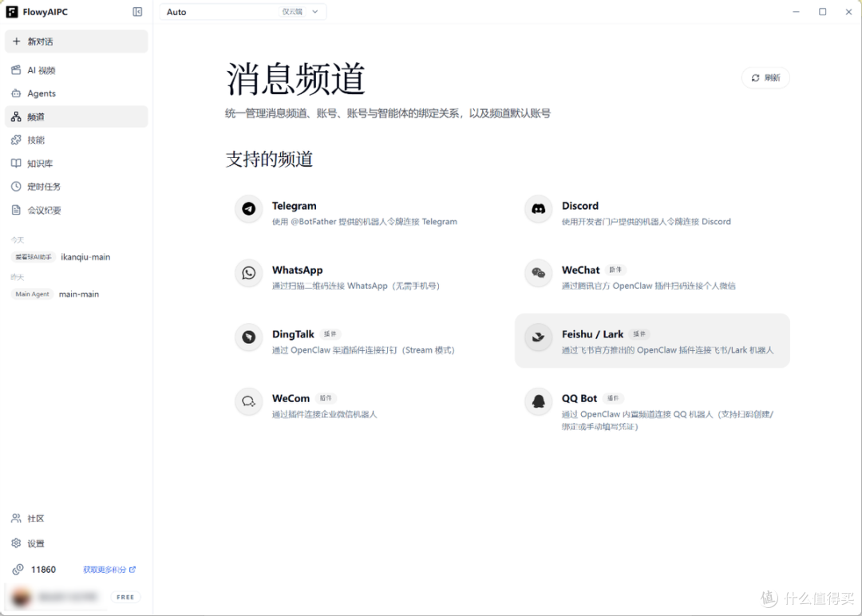Open the WeCom channel title
Viewport: 862px width, 616px height.
point(291,398)
